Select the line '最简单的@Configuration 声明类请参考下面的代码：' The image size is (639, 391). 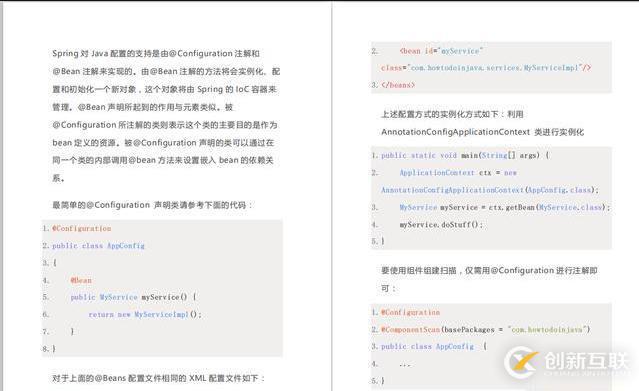pyautogui.click(x=152, y=205)
